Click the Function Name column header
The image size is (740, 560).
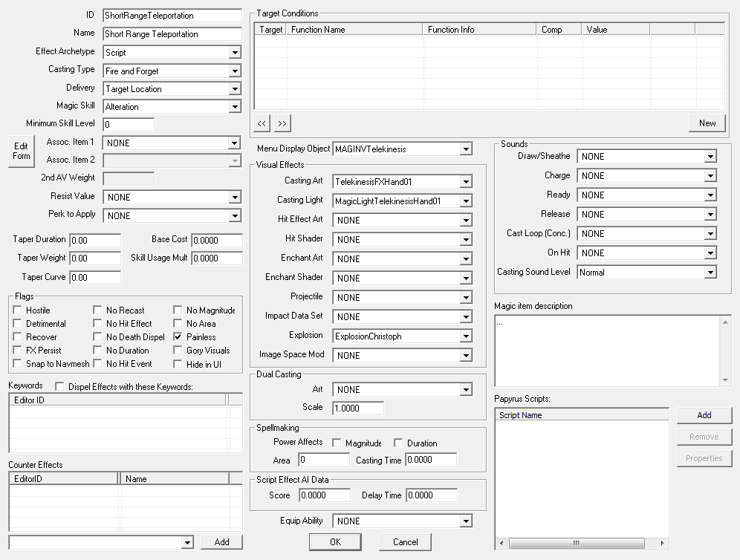(354, 30)
